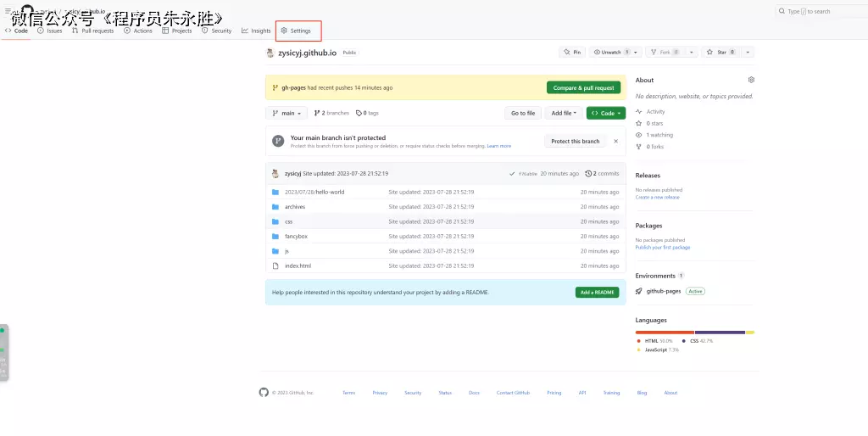Image resolution: width=868 pixels, height=436 pixels.
Task: Click the rocket icon next to github-pages
Action: 639,291
